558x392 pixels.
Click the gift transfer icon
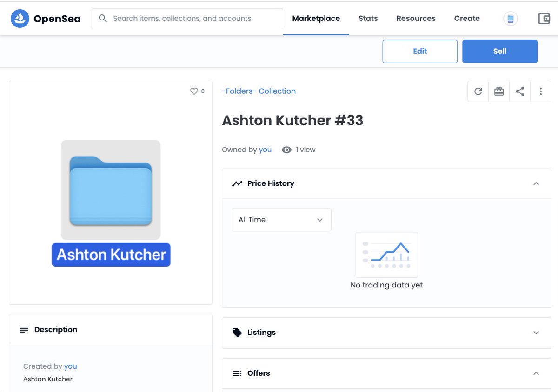point(499,91)
